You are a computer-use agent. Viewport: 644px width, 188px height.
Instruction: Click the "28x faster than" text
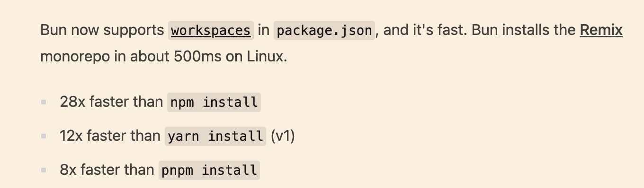pyautogui.click(x=111, y=102)
